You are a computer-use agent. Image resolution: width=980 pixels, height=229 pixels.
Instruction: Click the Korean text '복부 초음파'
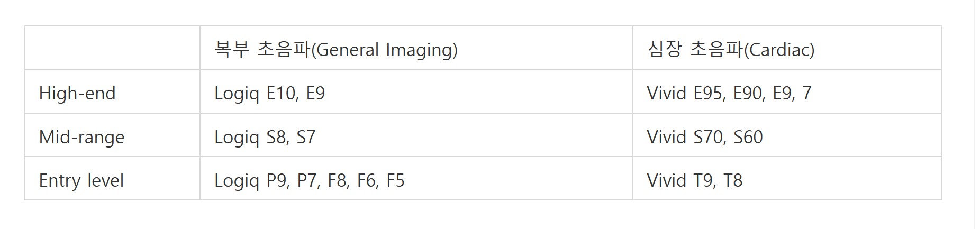[262, 49]
